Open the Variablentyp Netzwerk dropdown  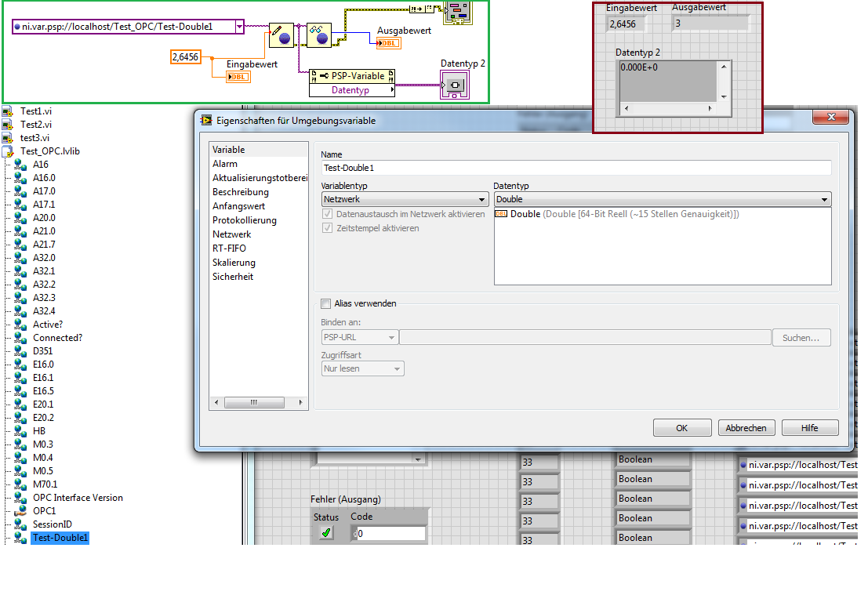point(404,200)
